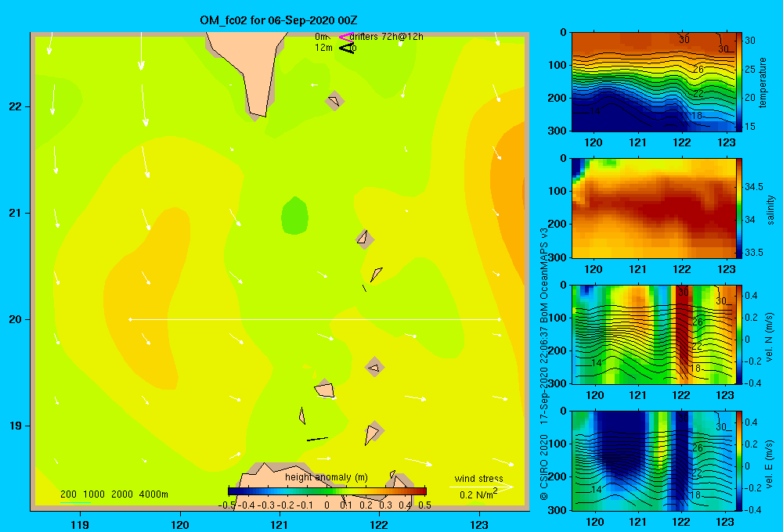
Task: Click the title 'OM_fc02 for 06-Sep-2020 00Z'
Action: tap(279, 20)
